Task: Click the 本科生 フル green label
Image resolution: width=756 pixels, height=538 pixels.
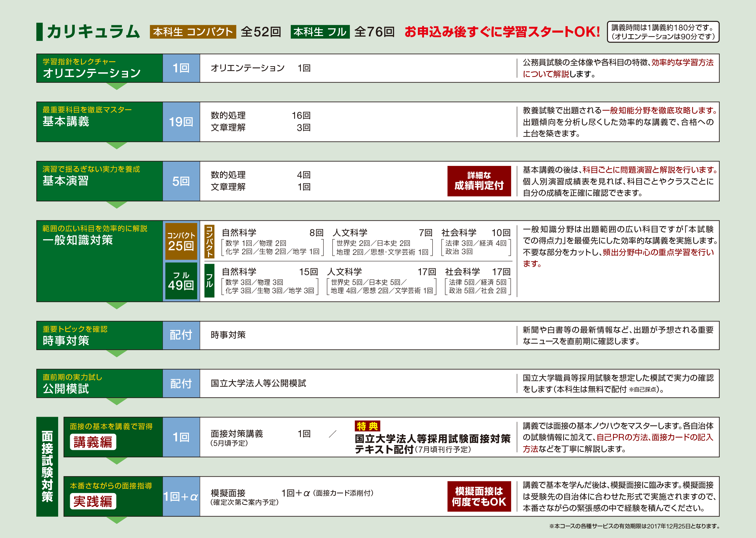Action: 320,32
